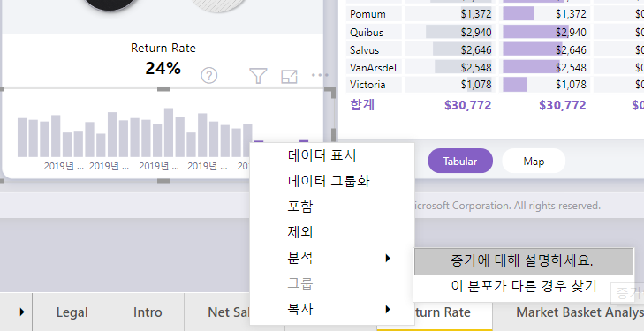Choose 제외 menu item
Screen dimensions: 644x331
coord(300,232)
